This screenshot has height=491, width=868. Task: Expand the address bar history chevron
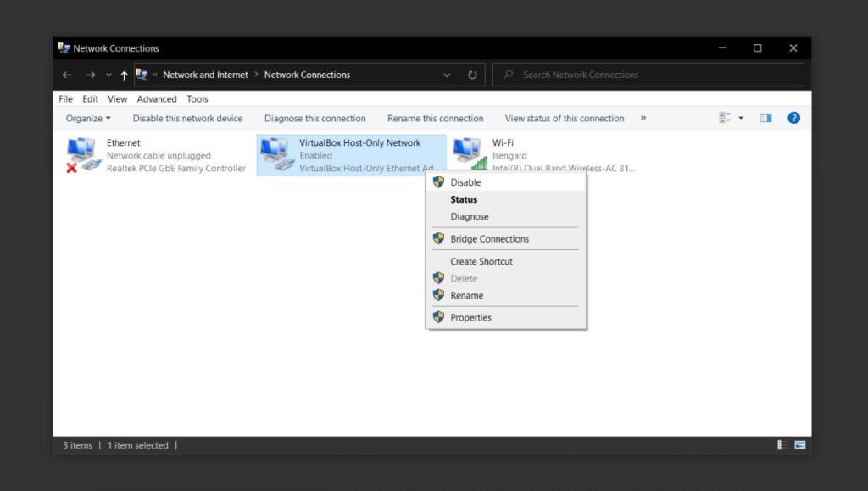[448, 75]
